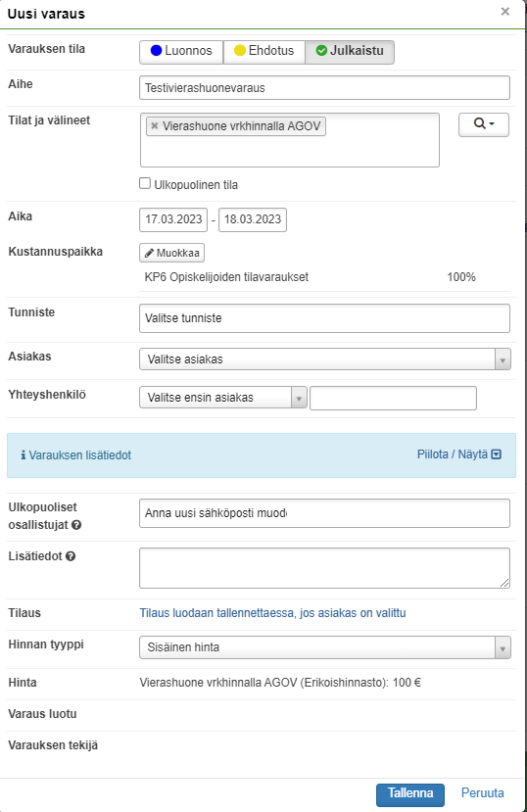This screenshot has width=527, height=812.
Task: Set booking status to Ehdotus
Action: click(x=264, y=51)
